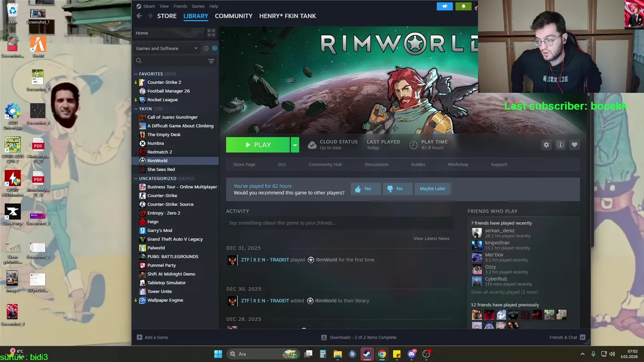Open the volume control in system tray
This screenshot has height=362, width=644.
612,354
